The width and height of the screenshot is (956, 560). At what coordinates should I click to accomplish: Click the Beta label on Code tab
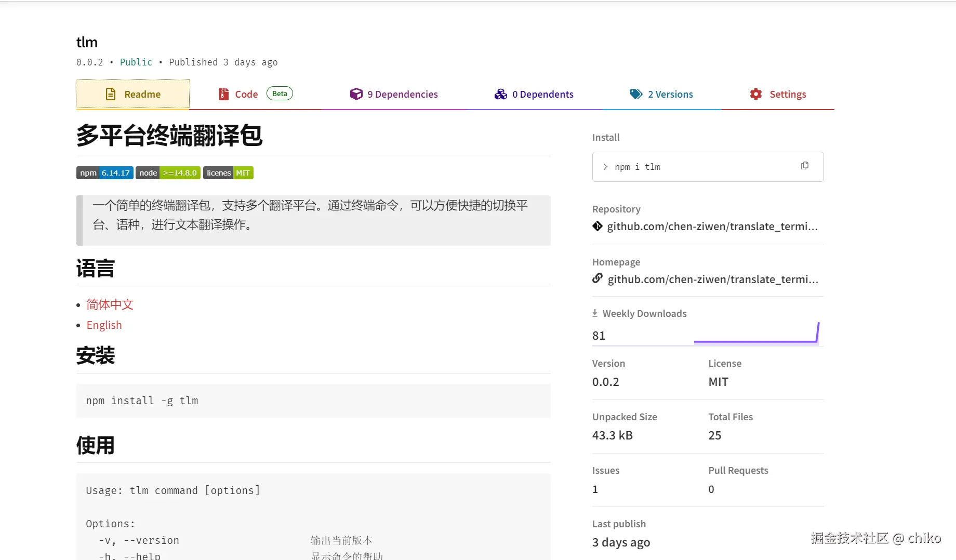coord(280,94)
